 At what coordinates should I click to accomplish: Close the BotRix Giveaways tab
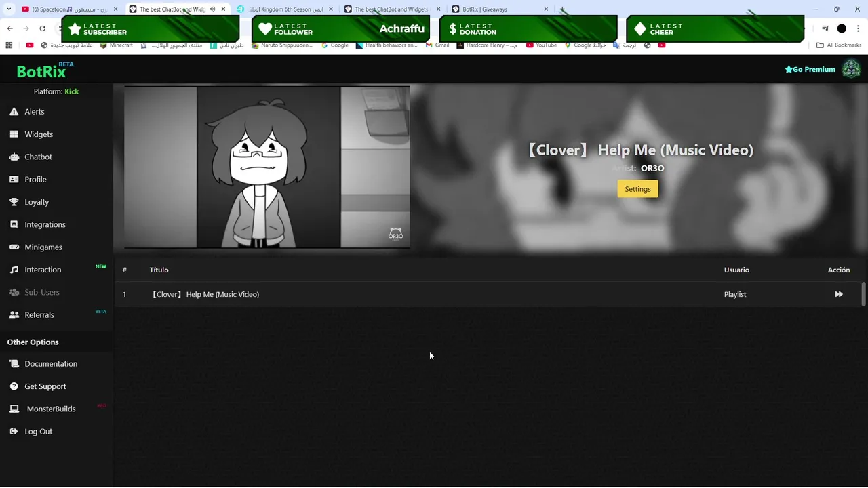point(546,9)
